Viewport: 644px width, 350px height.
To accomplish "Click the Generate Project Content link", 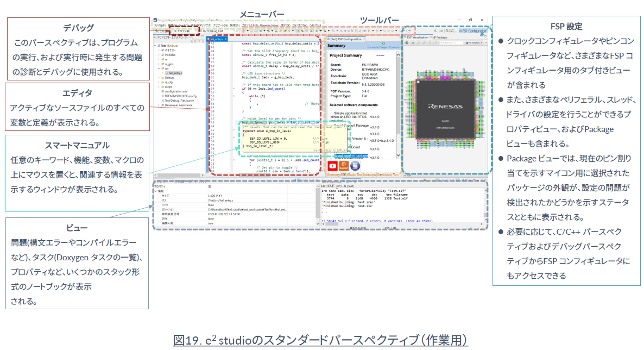I will (382, 47).
